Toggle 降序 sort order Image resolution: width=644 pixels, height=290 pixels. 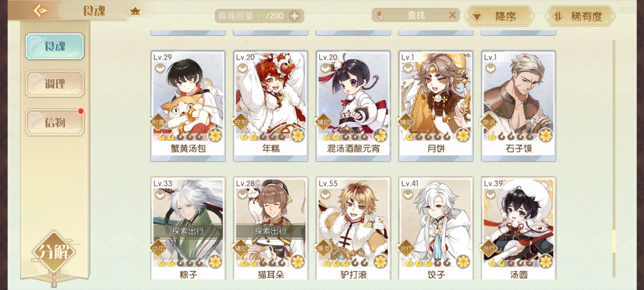pyautogui.click(x=499, y=16)
